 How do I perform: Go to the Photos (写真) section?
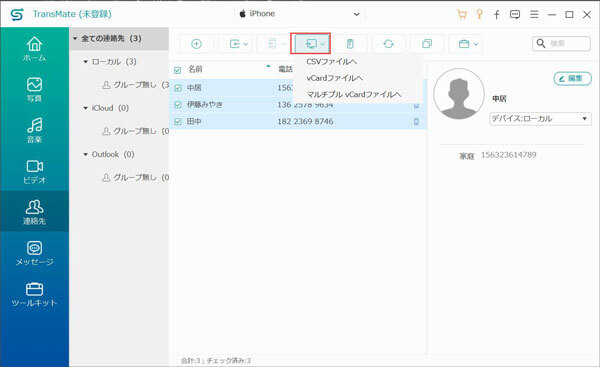click(x=34, y=90)
